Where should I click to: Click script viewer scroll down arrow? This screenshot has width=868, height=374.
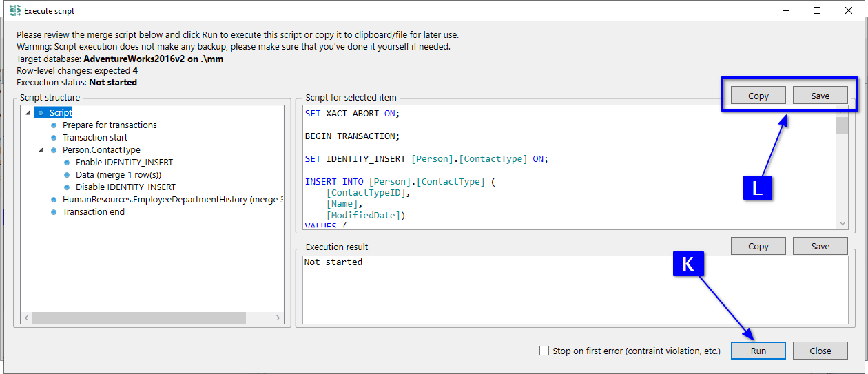pyautogui.click(x=842, y=223)
